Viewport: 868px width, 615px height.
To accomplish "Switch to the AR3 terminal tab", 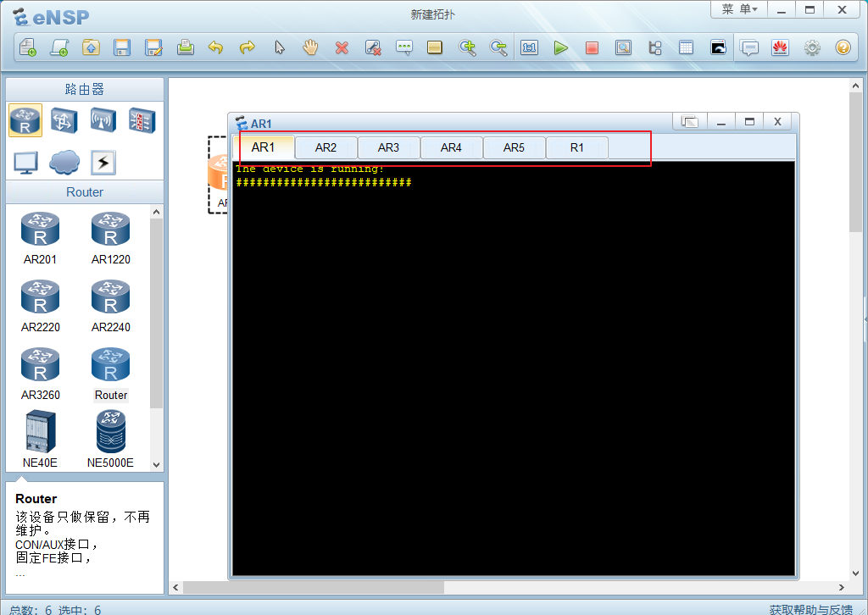I will click(388, 147).
